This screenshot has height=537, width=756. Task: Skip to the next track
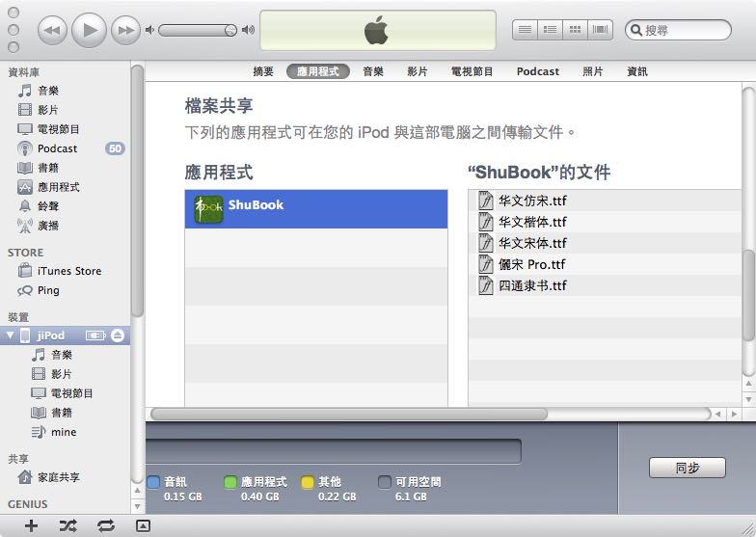(x=126, y=31)
